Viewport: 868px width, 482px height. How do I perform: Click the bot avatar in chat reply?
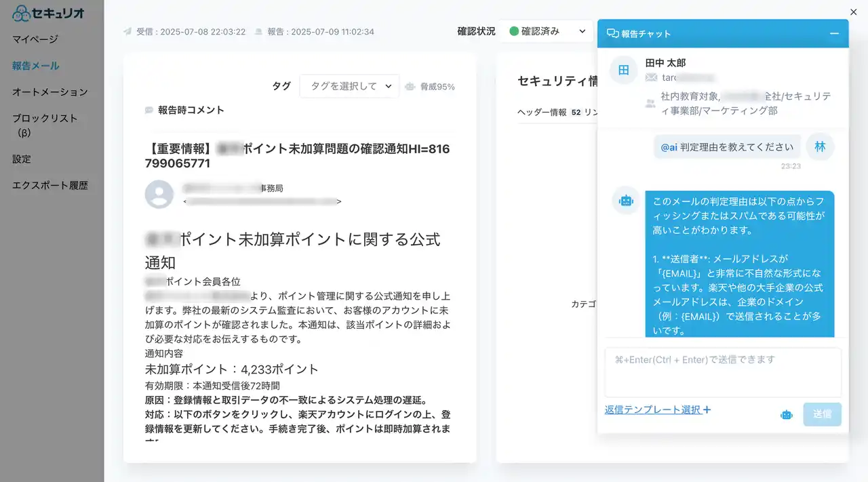click(x=625, y=201)
